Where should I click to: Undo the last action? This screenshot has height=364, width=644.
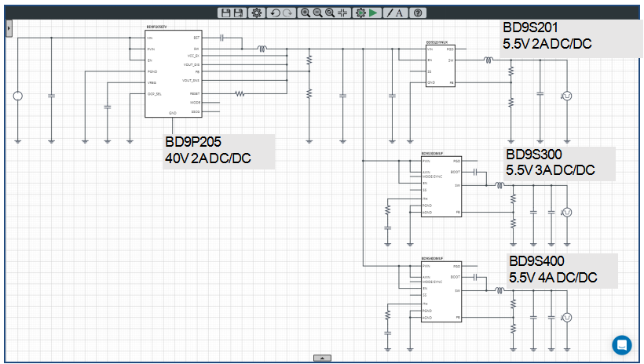pos(275,13)
